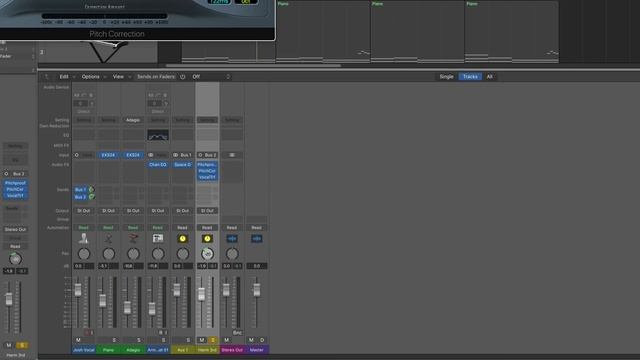Click the Adagio strings channel icon
640x360 pixels.
click(x=133, y=238)
